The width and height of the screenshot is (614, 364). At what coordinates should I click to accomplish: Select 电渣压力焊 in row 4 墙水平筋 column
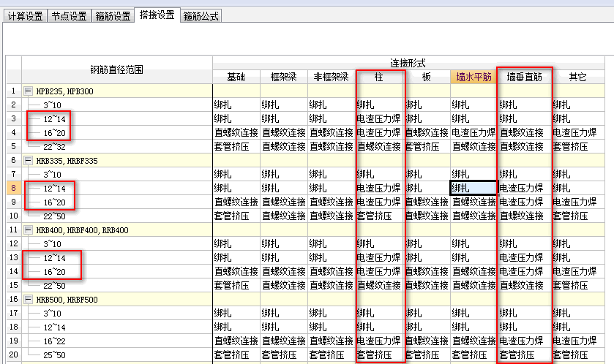[x=473, y=132]
